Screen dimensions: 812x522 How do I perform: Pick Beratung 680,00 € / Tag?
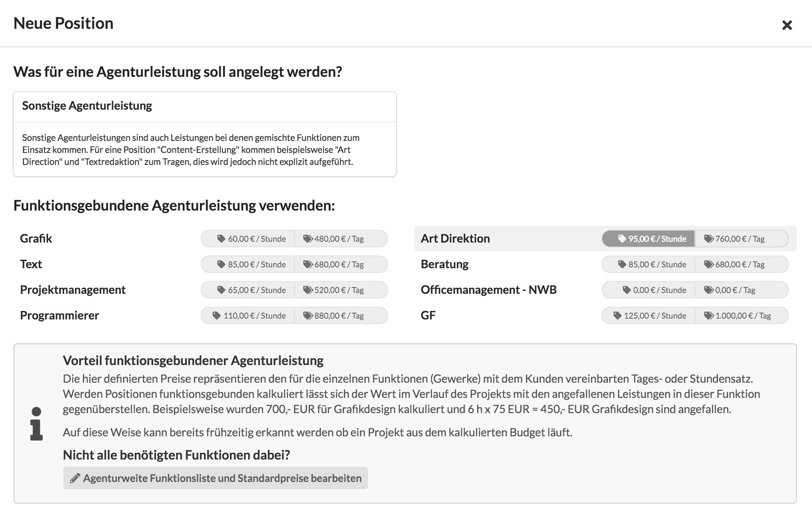coord(742,264)
